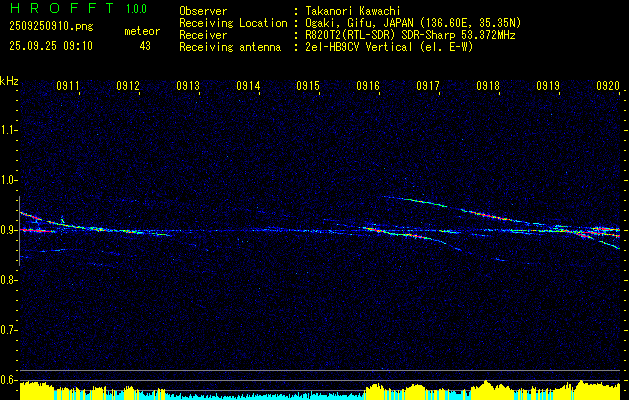Click the HROFFT program title
Viewport: 629px width, 400px height.
61,8
